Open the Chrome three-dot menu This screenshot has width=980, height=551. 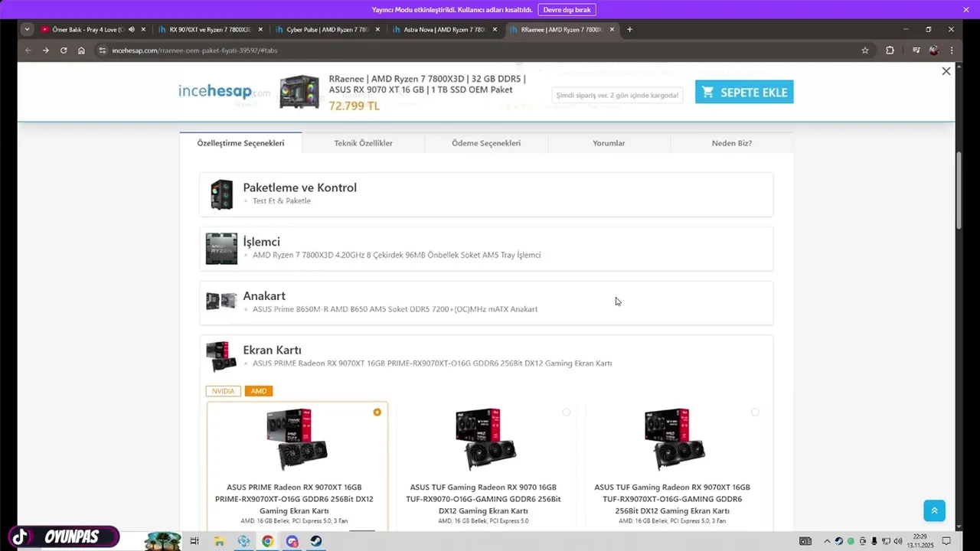[952, 51]
